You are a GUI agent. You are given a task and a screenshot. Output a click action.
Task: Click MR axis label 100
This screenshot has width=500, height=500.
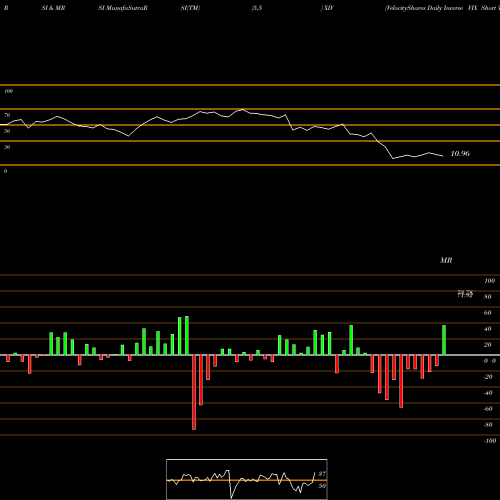pyautogui.click(x=489, y=281)
